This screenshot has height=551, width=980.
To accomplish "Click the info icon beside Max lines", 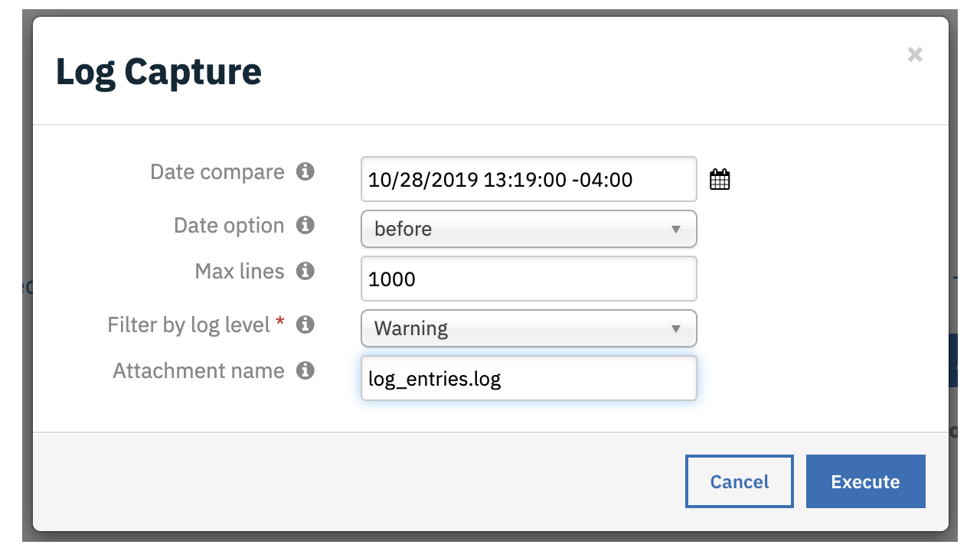I will click(305, 271).
